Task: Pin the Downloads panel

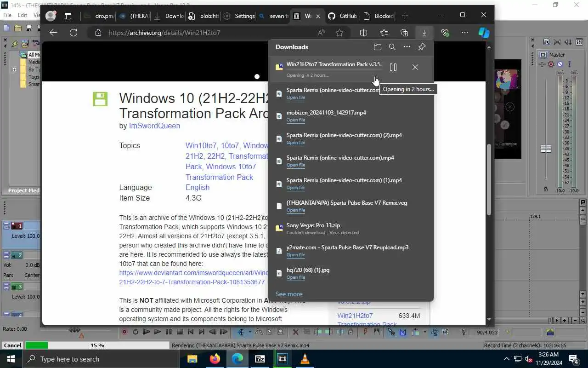Action: [422, 47]
